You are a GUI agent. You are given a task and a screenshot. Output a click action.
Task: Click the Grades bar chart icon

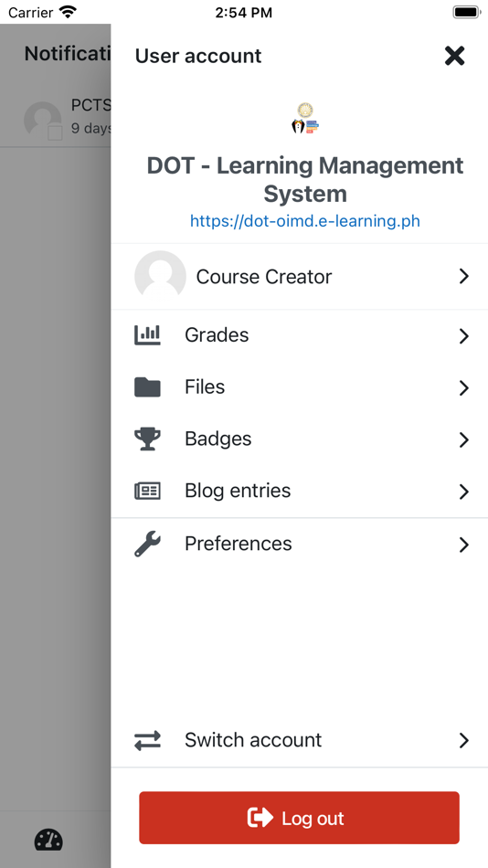click(x=147, y=335)
